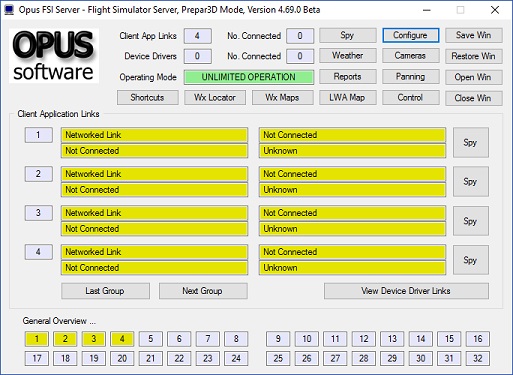
Task: Open the Control dialog
Action: point(410,98)
